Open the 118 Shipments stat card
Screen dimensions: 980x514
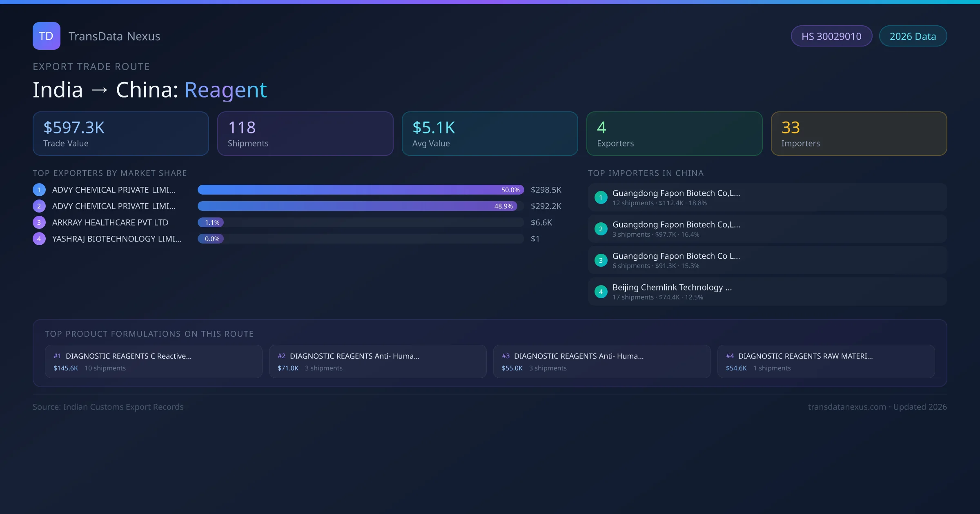click(305, 133)
